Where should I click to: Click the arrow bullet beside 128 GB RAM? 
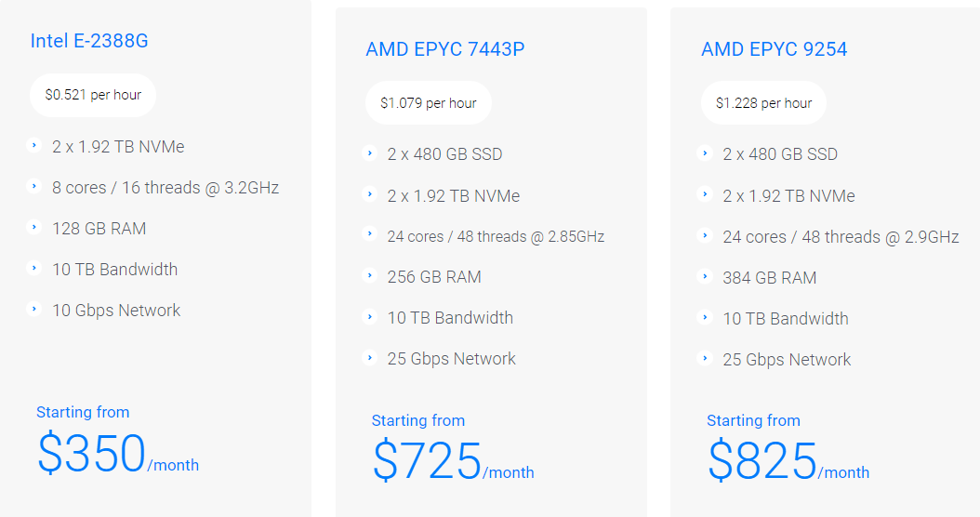pyautogui.click(x=34, y=228)
